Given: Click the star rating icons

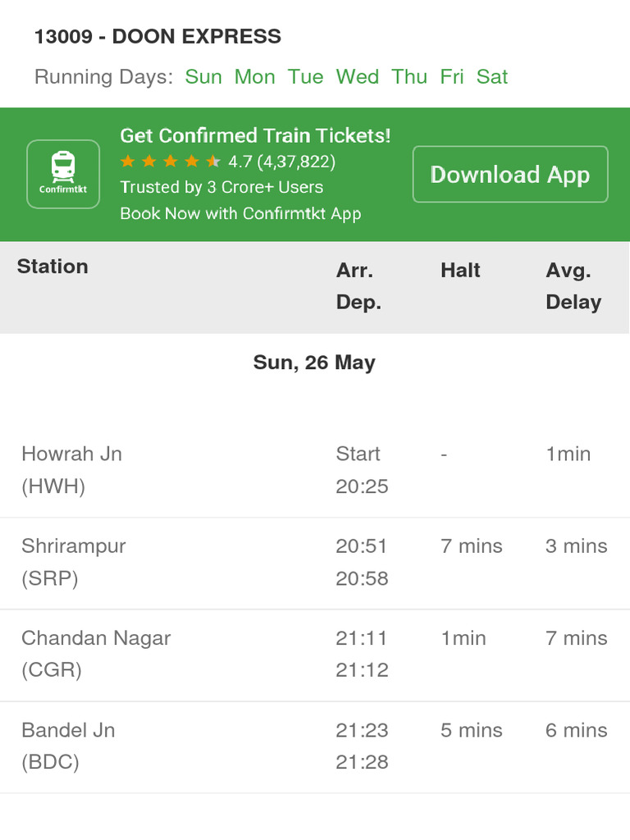Looking at the screenshot, I should click(x=170, y=162).
